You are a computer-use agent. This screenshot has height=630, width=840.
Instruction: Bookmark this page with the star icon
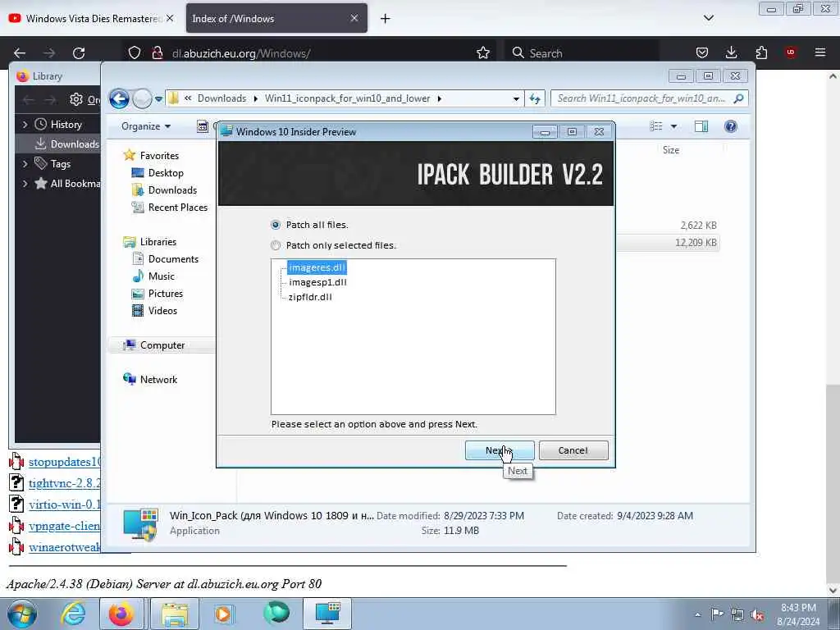pyautogui.click(x=483, y=52)
